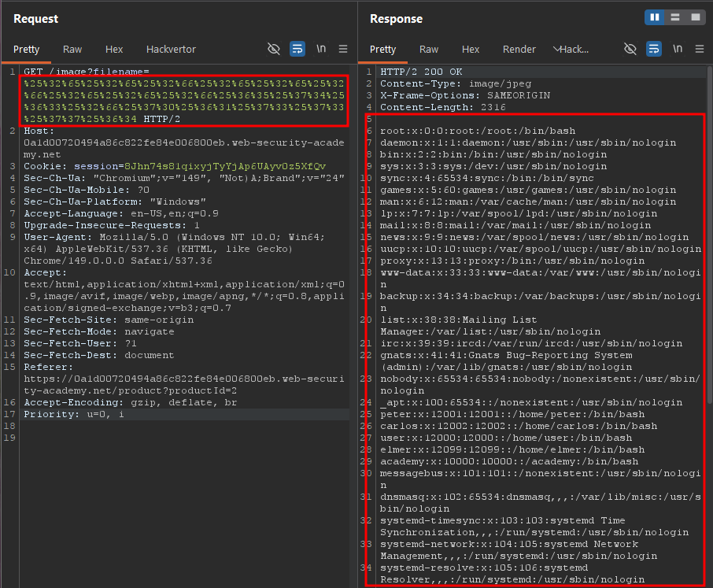This screenshot has height=588, width=713.
Task: Click the "Sec-Fetch-Dest: document" header
Action: [x=99, y=355]
